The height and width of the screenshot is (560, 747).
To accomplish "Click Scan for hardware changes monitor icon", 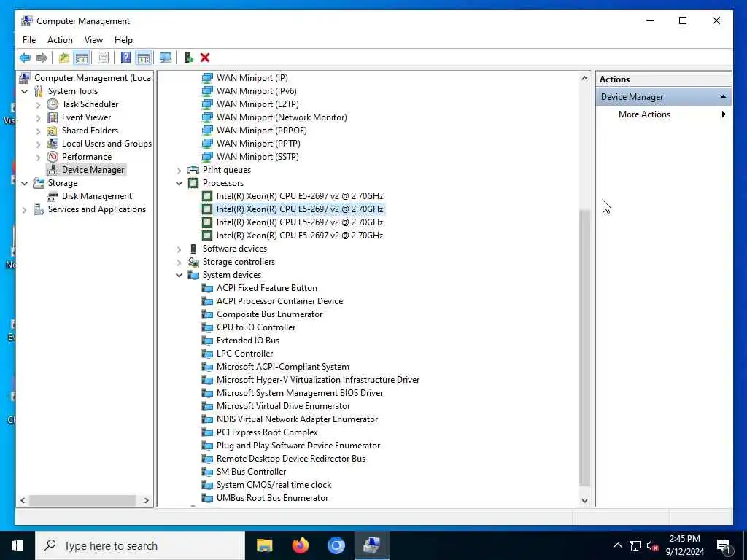I will coord(166,58).
